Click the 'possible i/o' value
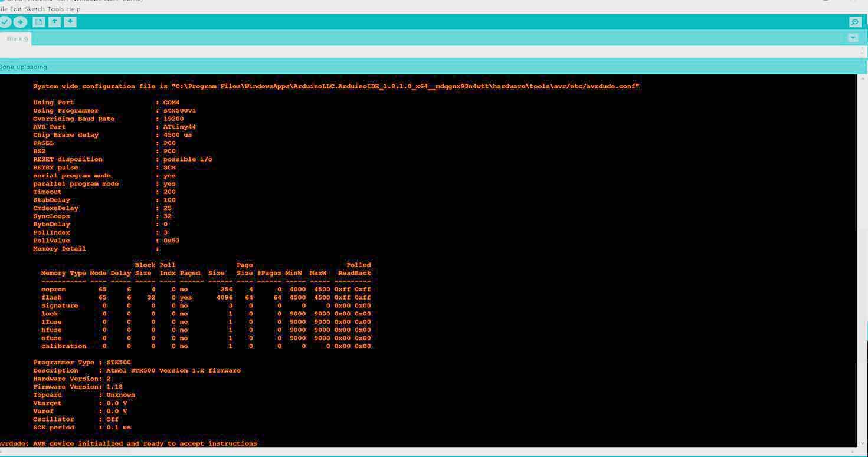 [188, 159]
